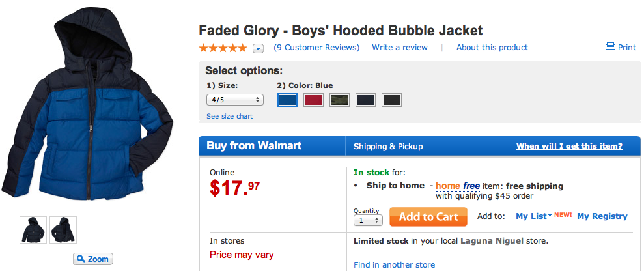Select the red color swatch
The width and height of the screenshot is (644, 271).
314,100
